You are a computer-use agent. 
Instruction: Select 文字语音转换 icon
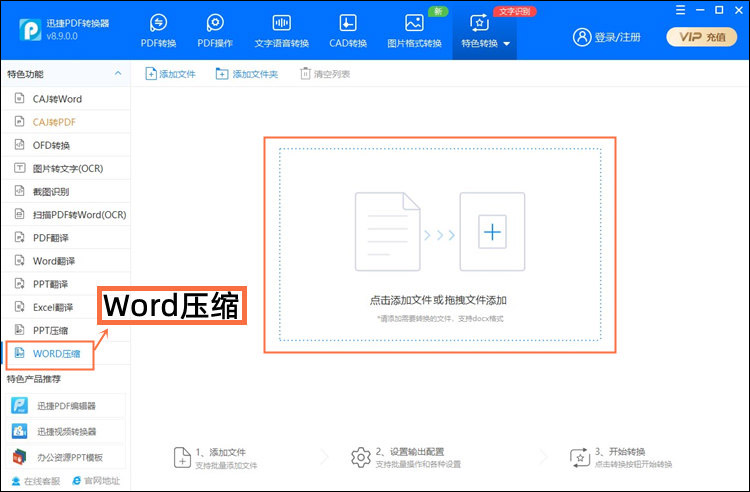click(x=281, y=22)
